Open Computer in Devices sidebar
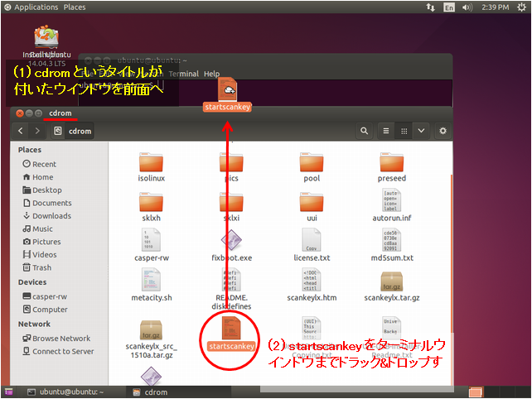532x399 pixels. [45, 309]
